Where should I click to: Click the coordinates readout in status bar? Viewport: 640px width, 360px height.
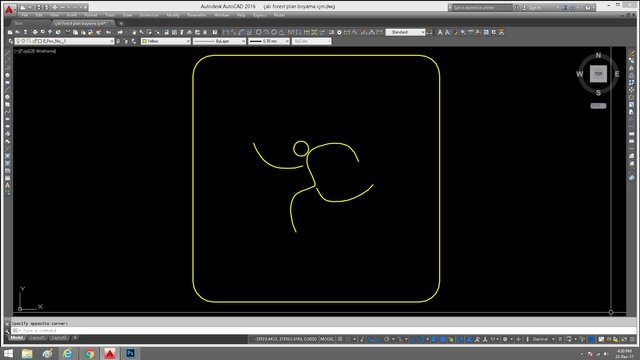pos(287,339)
